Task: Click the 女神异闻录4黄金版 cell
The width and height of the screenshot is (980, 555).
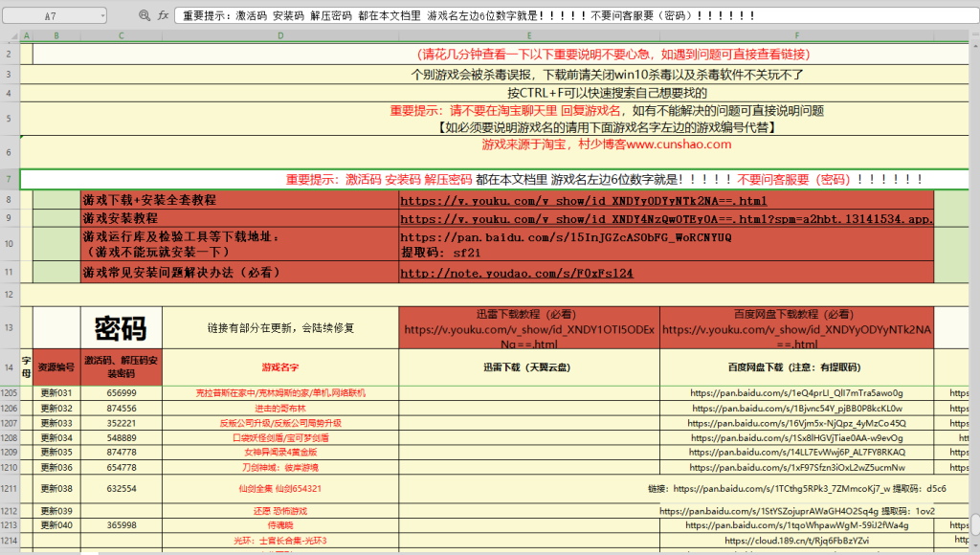Action: click(280, 453)
